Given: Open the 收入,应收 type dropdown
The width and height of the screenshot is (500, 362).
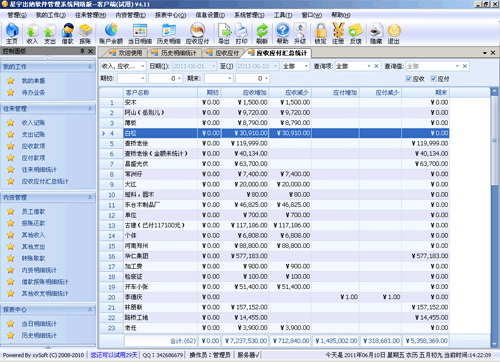Looking at the screenshot, I should click(143, 66).
